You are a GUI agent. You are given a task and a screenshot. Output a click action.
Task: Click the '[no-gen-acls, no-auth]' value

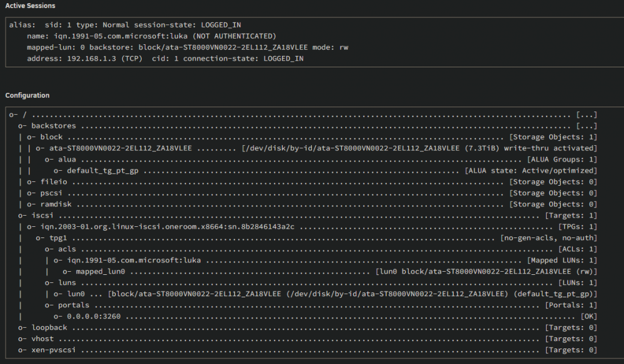click(548, 237)
